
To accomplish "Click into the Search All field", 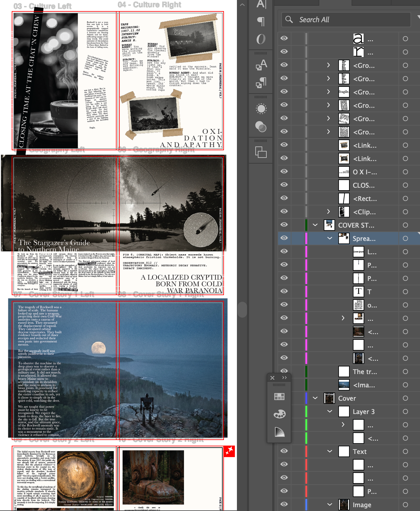I will [x=346, y=20].
